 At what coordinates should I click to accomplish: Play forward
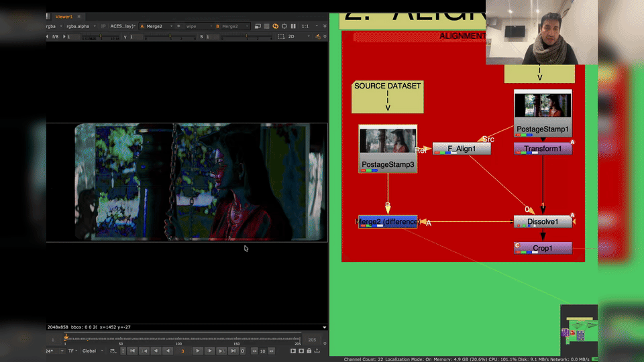197,351
